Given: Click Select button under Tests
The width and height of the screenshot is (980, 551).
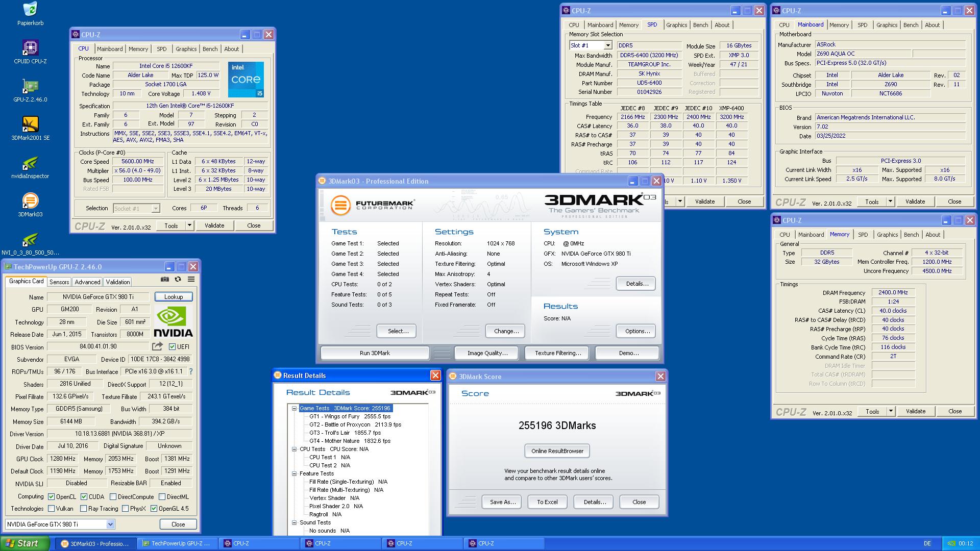Looking at the screenshot, I should (x=398, y=331).
